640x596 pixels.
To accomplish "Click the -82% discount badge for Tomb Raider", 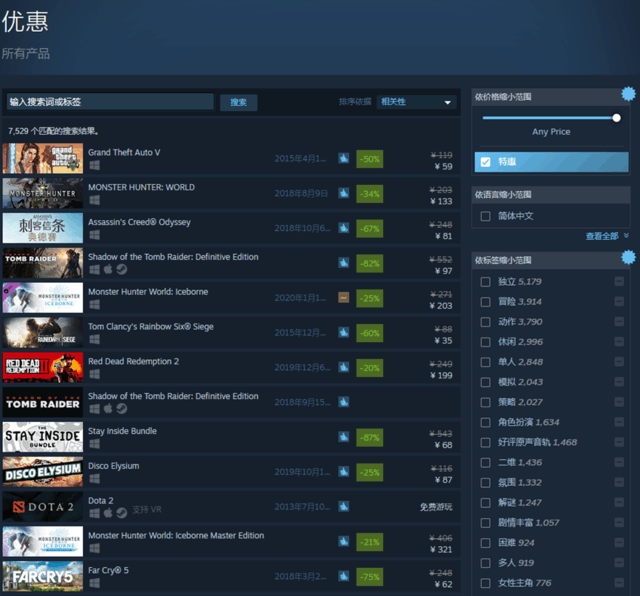I will coord(369,263).
